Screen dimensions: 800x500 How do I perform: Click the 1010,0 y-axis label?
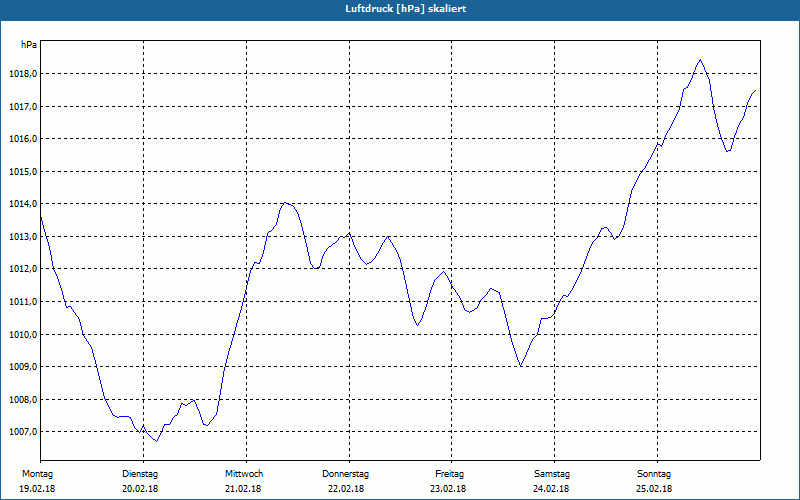pos(23,335)
